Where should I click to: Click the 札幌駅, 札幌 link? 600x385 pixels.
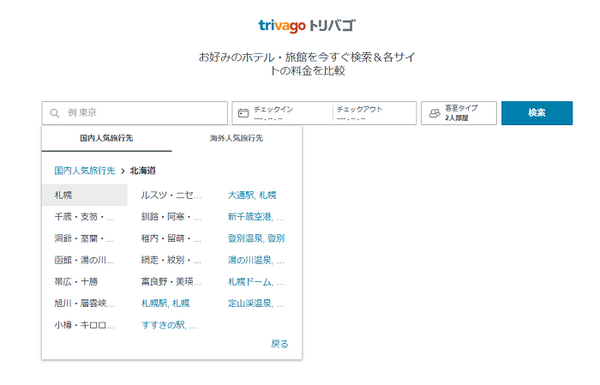(165, 304)
